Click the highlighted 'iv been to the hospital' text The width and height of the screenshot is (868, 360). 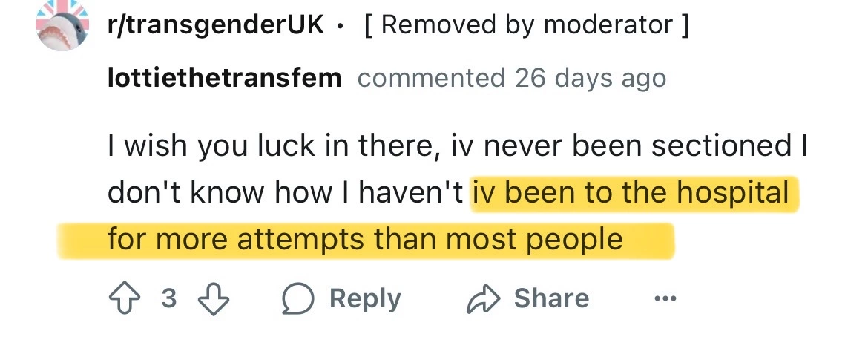[631, 193]
